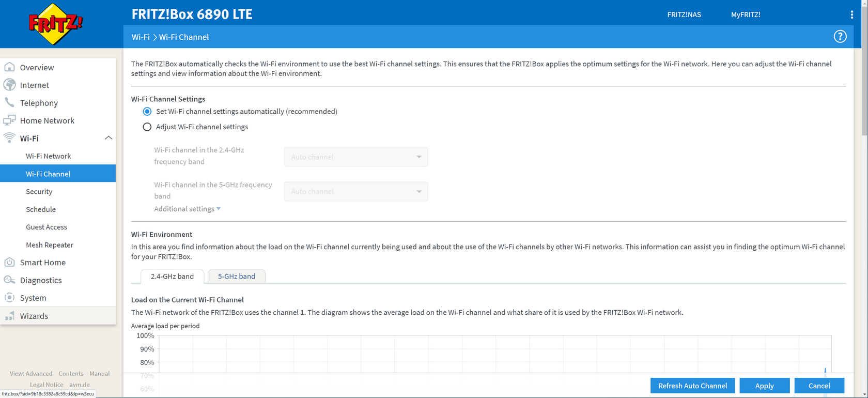
Task: Click the Refresh Auto Channel button
Action: pyautogui.click(x=692, y=386)
